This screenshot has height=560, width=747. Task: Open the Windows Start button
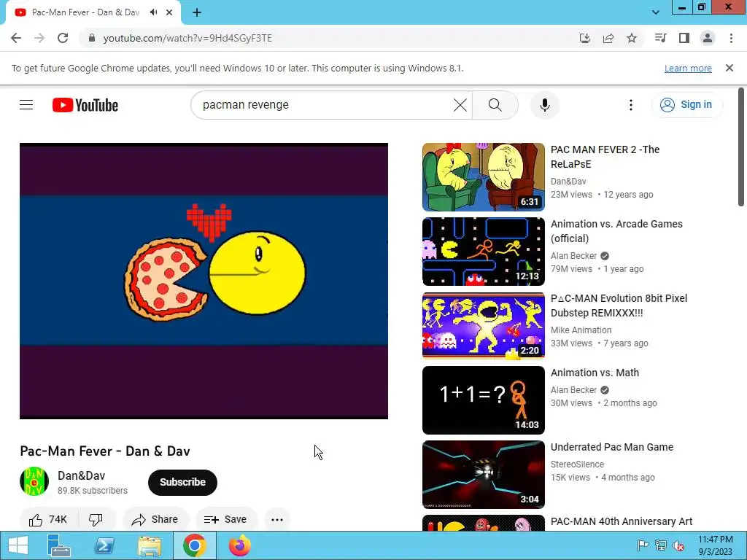click(x=18, y=545)
